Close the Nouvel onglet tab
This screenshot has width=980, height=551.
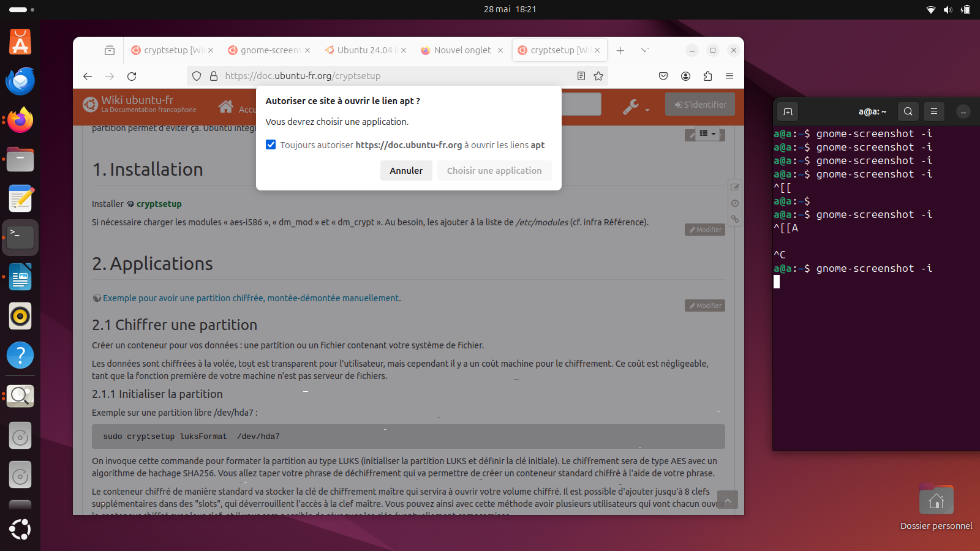(x=500, y=50)
